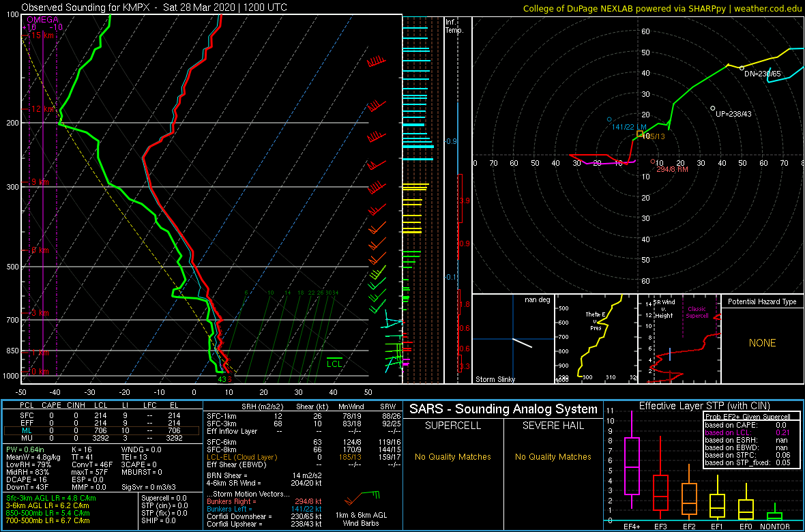Viewport: 805px width, 532px height.
Task: Click the 'MeanW = 4.8g/kg' value
Action: (32, 458)
